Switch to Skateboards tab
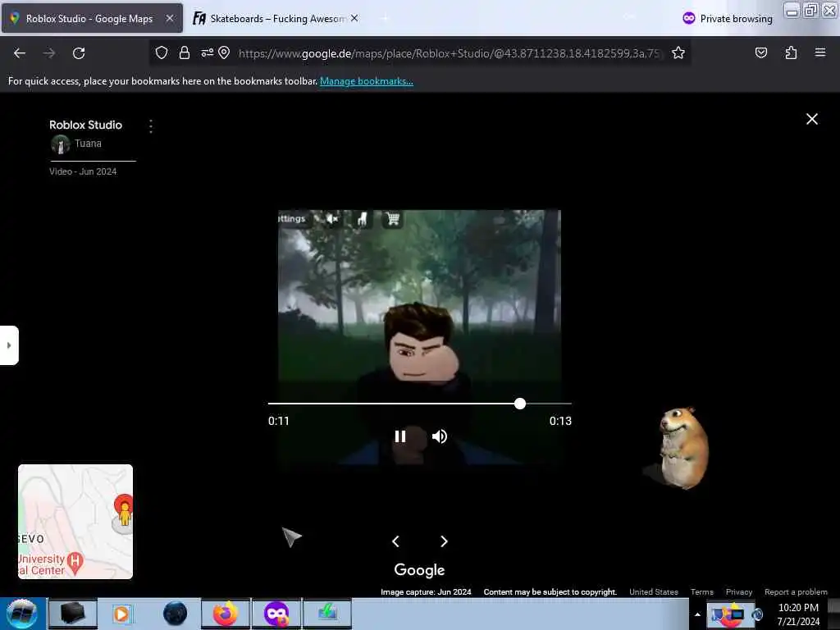Image resolution: width=840 pixels, height=630 pixels. (x=276, y=18)
